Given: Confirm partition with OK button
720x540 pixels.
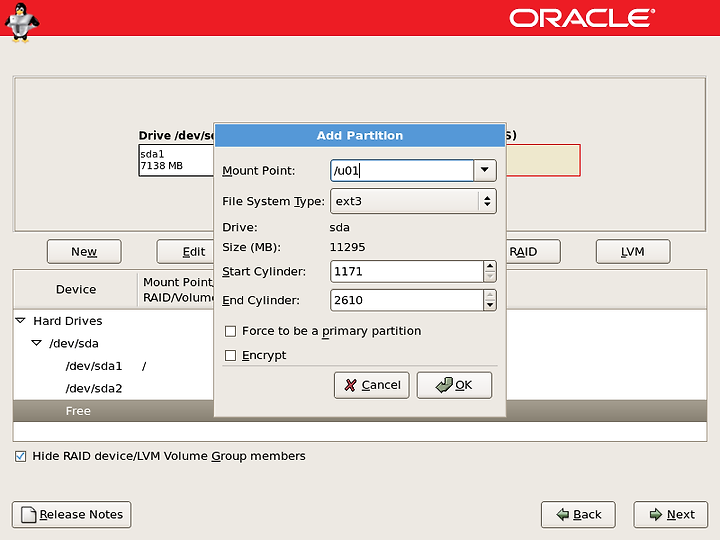Looking at the screenshot, I should pyautogui.click(x=454, y=385).
